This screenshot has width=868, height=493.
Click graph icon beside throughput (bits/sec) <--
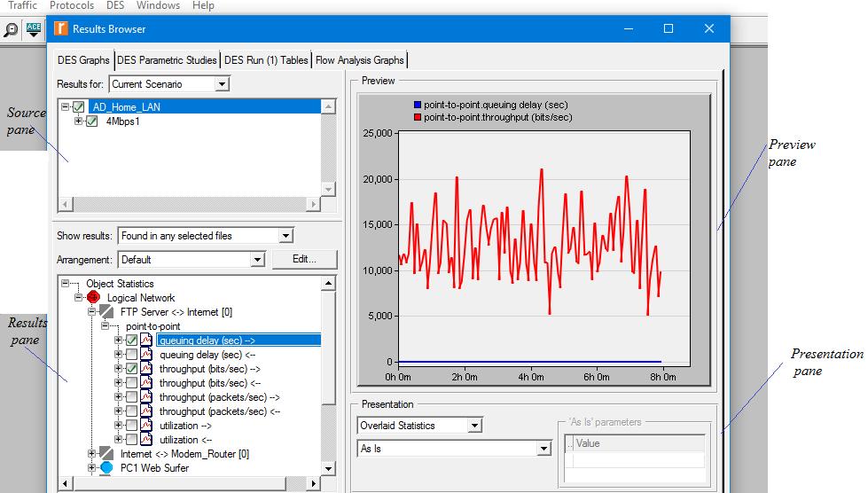pyautogui.click(x=146, y=383)
